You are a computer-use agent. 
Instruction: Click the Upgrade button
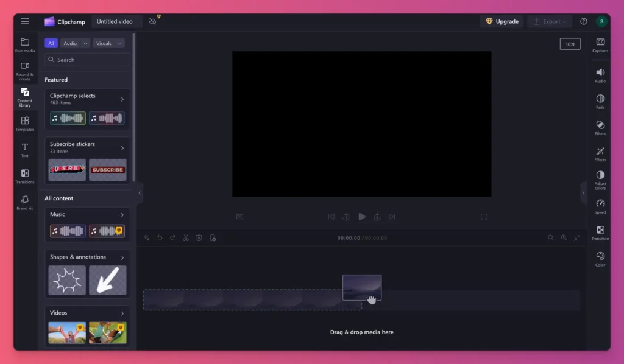point(502,21)
